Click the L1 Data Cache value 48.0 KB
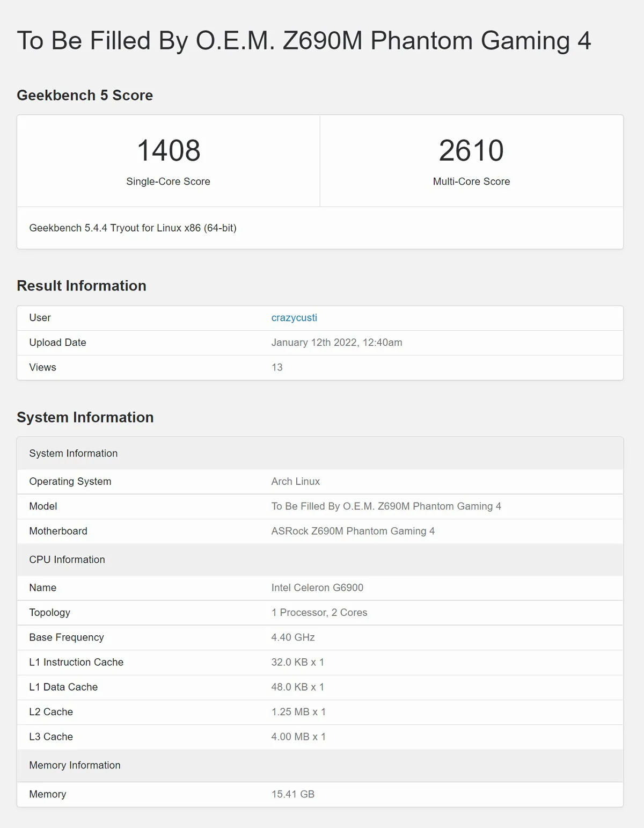Image resolution: width=644 pixels, height=828 pixels. [297, 687]
